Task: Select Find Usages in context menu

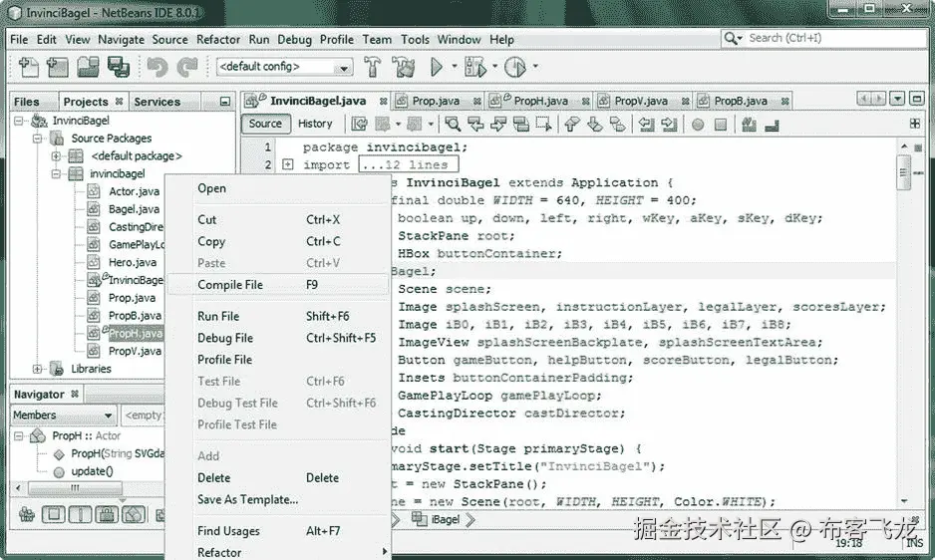Action: click(278, 531)
